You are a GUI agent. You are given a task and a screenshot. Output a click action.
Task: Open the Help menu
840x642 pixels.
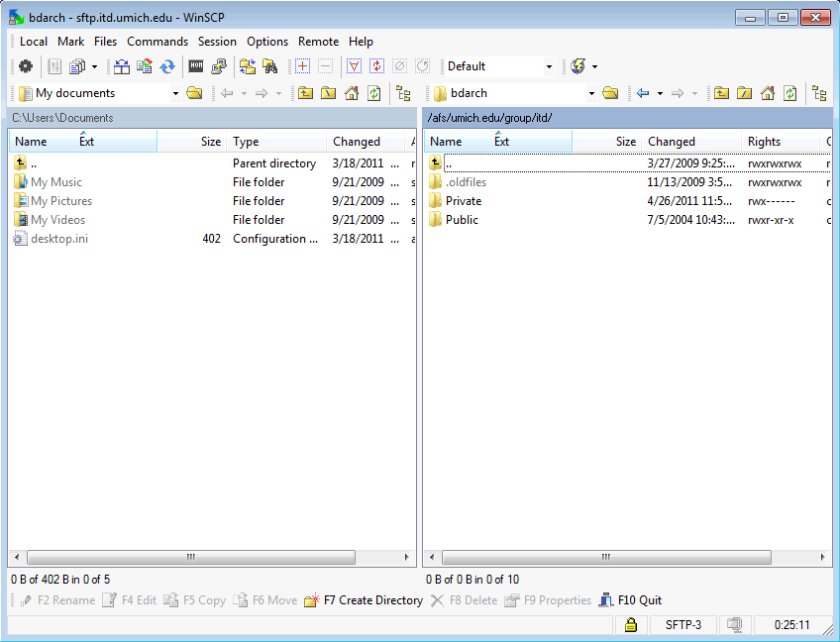click(x=361, y=42)
